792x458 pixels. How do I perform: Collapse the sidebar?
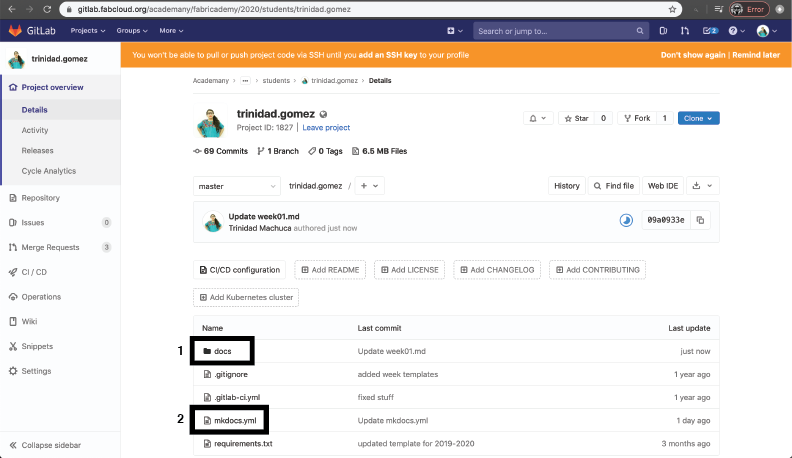pos(45,445)
